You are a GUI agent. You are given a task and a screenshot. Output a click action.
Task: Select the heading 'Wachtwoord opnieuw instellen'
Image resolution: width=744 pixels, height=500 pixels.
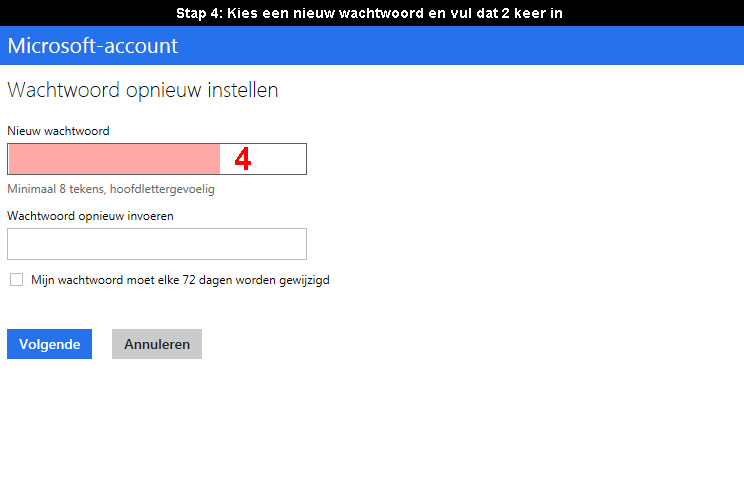(x=143, y=90)
